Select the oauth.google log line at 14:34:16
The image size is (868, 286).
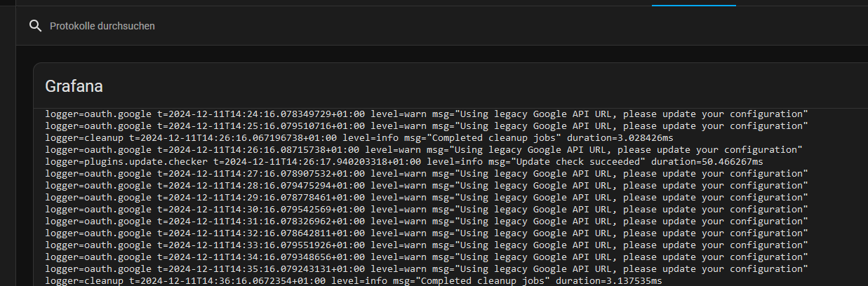click(427, 257)
